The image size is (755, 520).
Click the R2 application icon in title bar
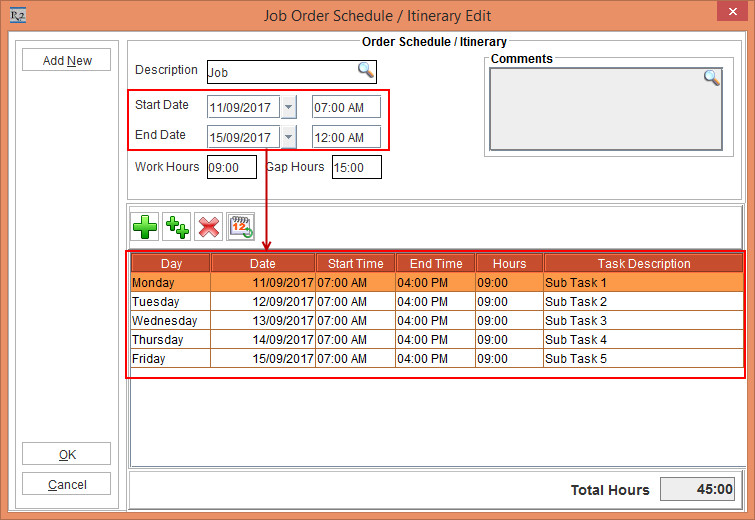click(17, 16)
